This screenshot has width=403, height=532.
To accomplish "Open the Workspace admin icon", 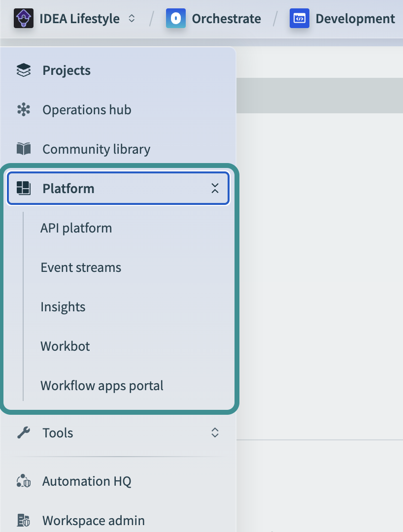I will (x=24, y=520).
